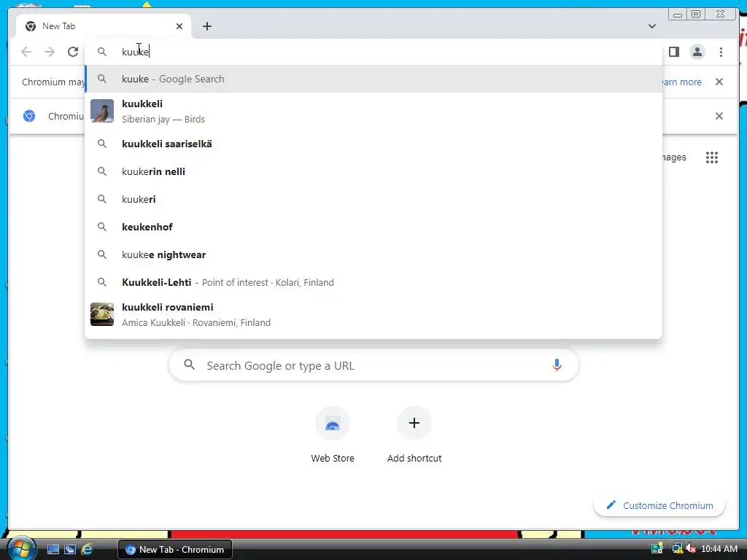Select 'kuukee nightwear' suggestion
This screenshot has width=747, height=560.
(373, 254)
